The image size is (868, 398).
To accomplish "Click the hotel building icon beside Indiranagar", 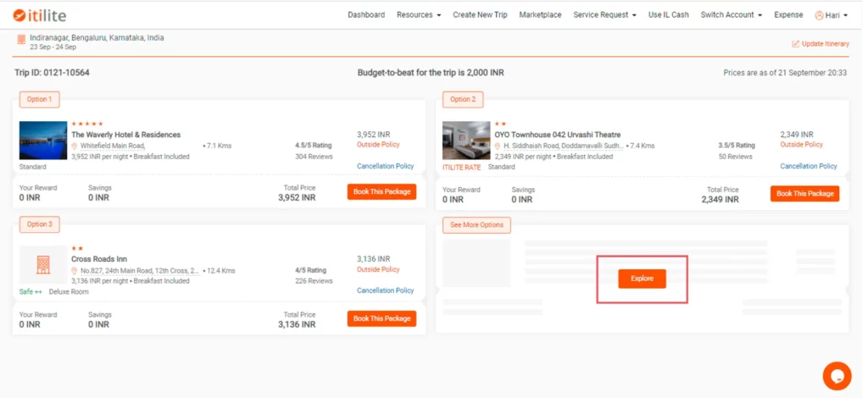I will tap(21, 40).
